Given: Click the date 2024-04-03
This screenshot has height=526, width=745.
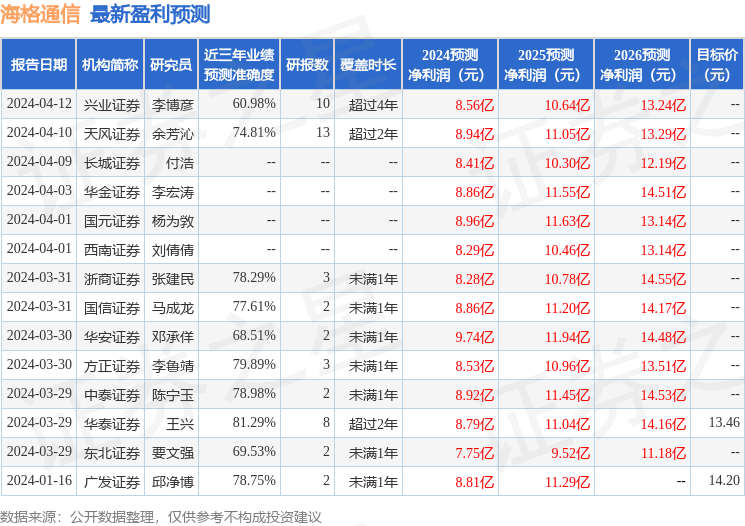Looking at the screenshot, I should (39, 190).
